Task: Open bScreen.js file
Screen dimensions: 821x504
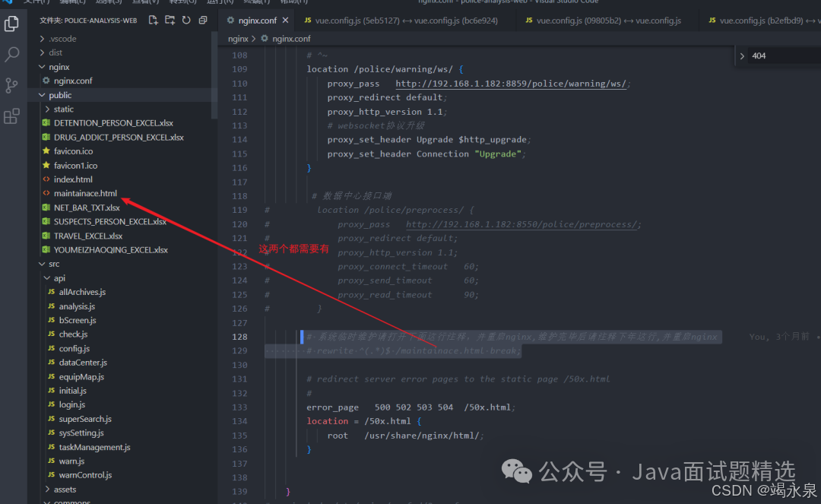Action: (78, 320)
